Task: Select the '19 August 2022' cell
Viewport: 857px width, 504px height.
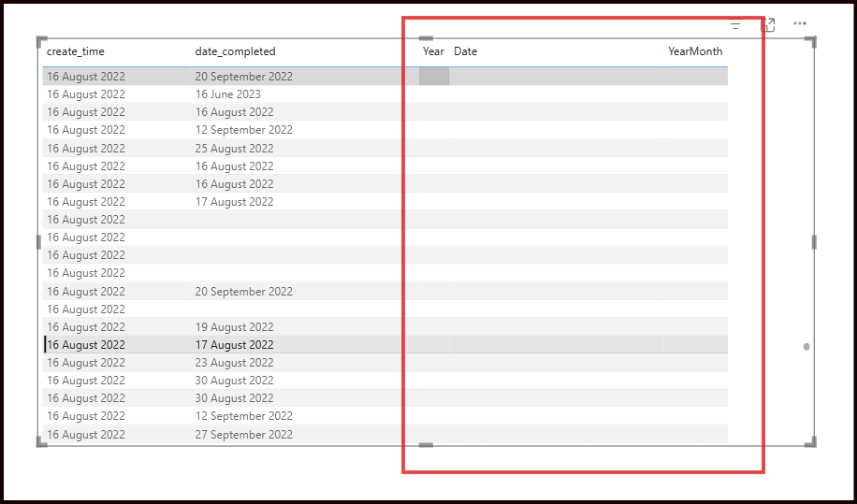Action: coord(234,326)
